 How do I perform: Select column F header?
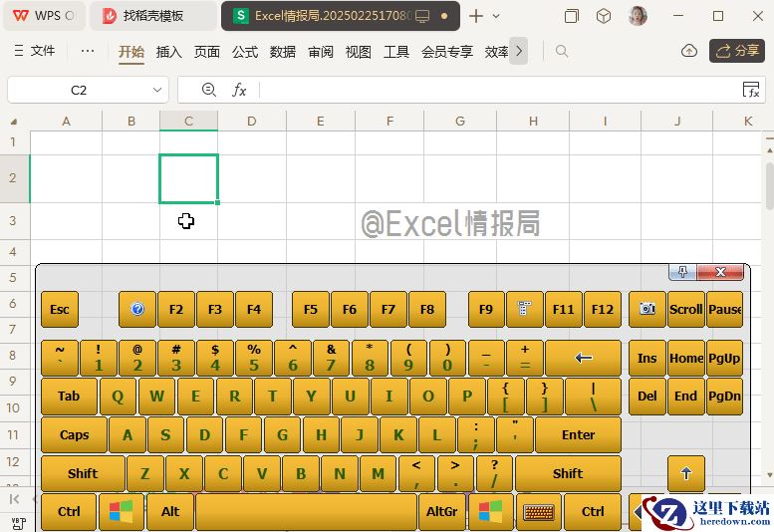click(x=389, y=121)
